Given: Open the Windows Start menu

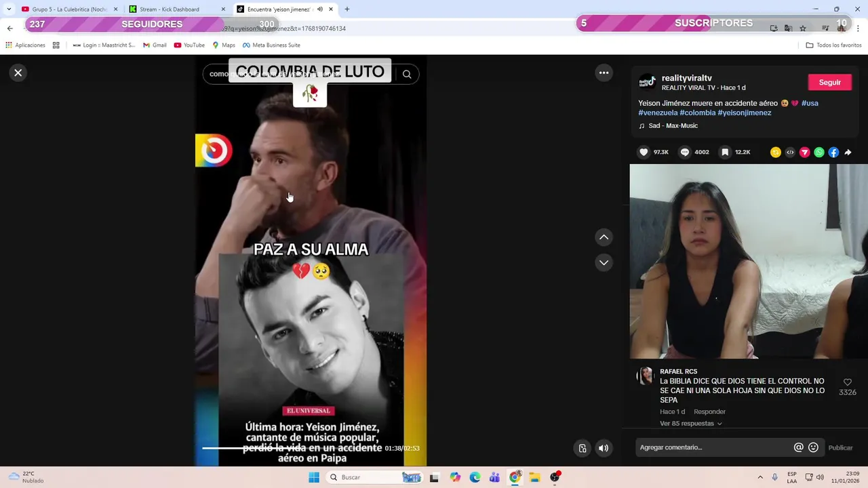Looking at the screenshot, I should (x=314, y=477).
